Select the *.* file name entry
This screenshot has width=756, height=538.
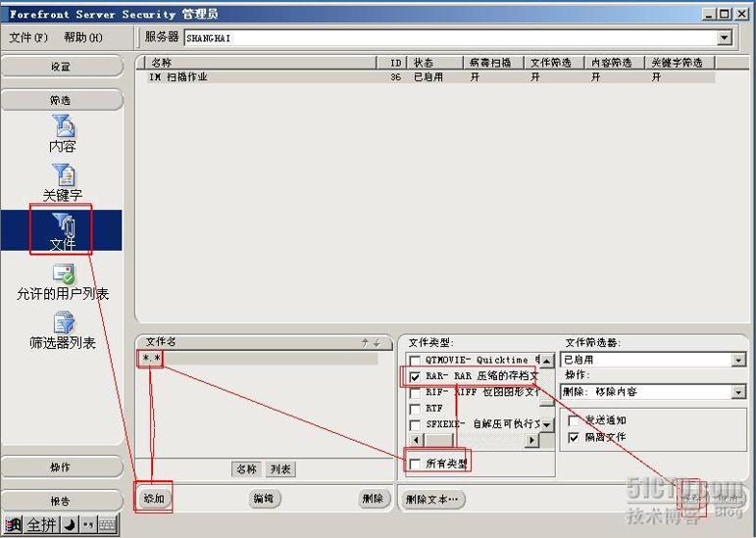(x=258, y=359)
